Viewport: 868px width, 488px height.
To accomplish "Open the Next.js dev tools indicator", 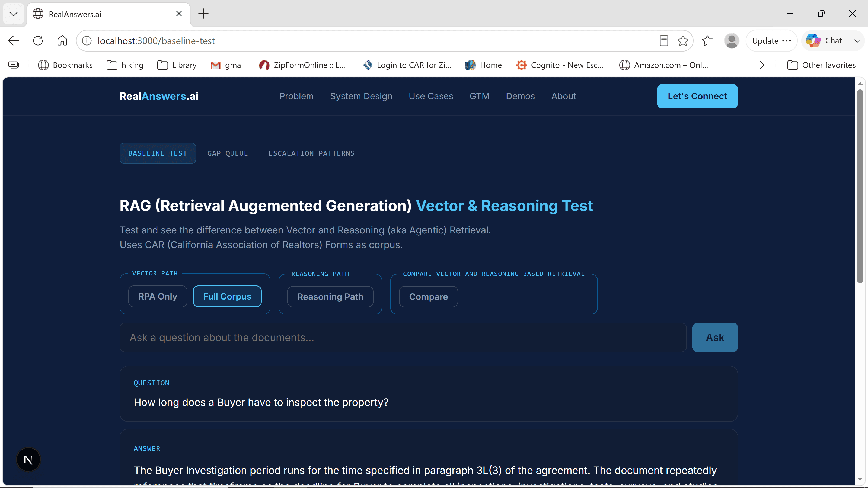I will (x=28, y=459).
